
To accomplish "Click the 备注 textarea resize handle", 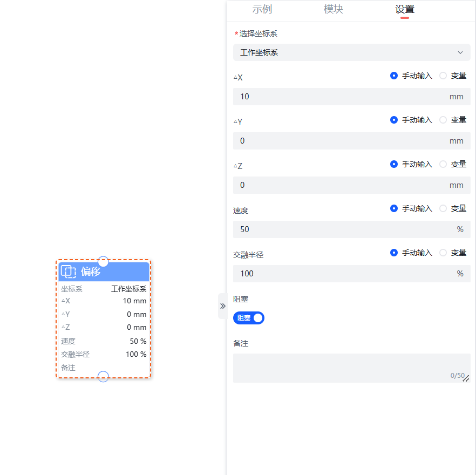I will [x=465, y=378].
